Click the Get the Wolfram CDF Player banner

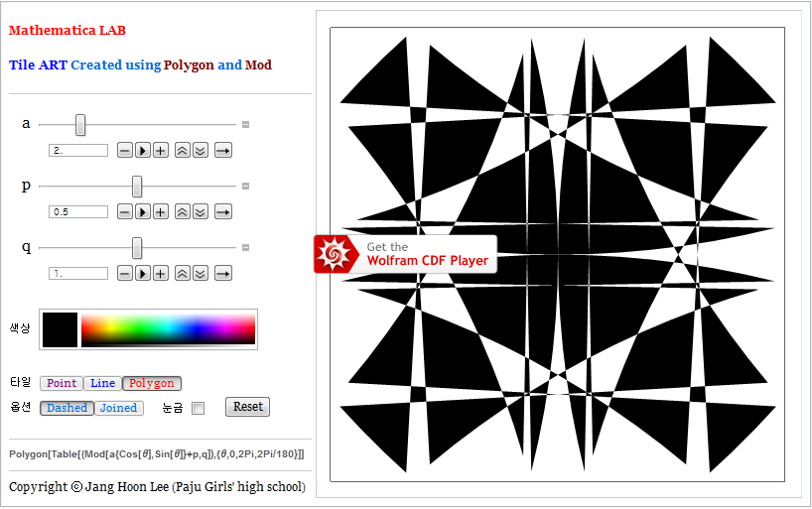click(405, 254)
